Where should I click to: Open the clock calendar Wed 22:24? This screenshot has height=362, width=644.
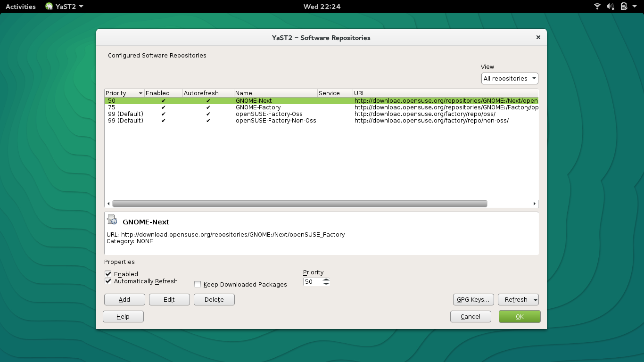322,7
